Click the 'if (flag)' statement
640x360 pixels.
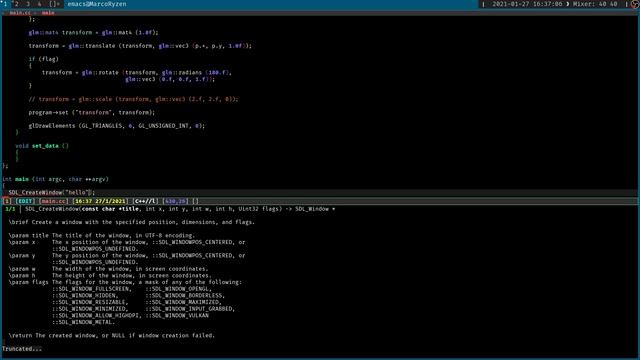[x=44, y=59]
